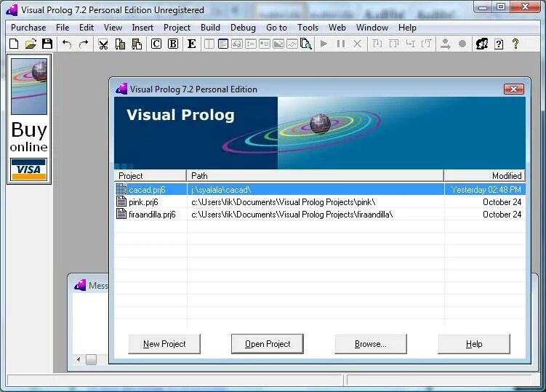Image resolution: width=546 pixels, height=392 pixels.
Task: Click the Help button in dialog
Action: [x=474, y=344]
